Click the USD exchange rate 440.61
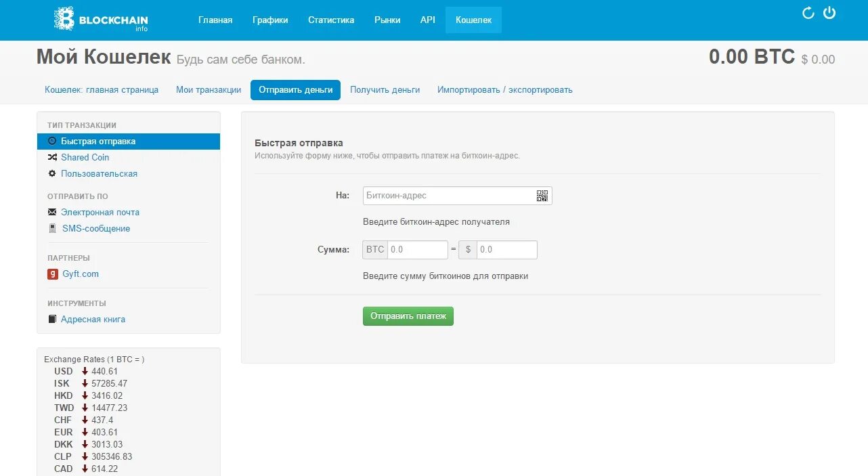The image size is (868, 476). pos(104,371)
